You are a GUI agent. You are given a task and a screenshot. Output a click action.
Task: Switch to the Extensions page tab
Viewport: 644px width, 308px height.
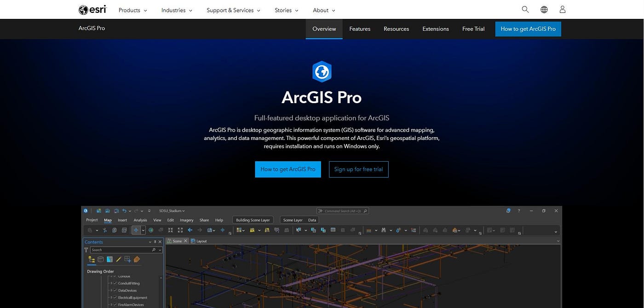(x=436, y=29)
